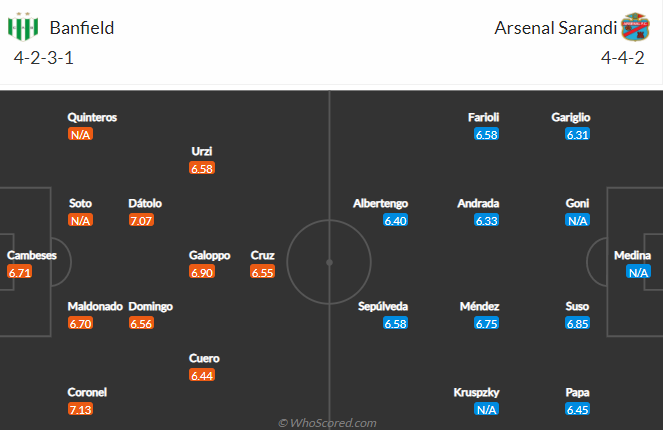Click Gariglio's 6.31 rating badge
The image size is (663, 430).
[x=577, y=134]
